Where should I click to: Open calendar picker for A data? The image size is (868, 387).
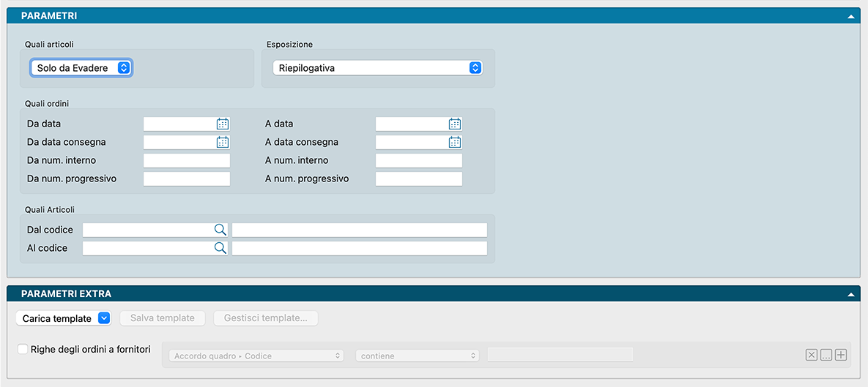pyautogui.click(x=455, y=124)
